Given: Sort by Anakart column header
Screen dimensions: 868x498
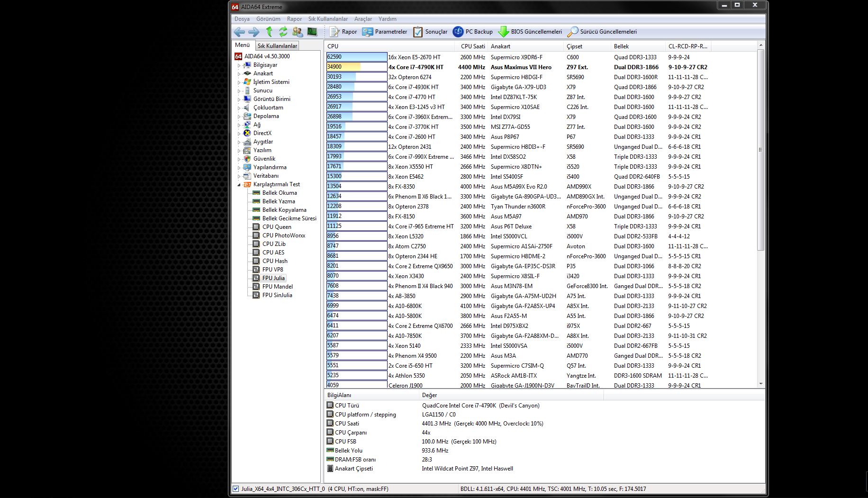Looking at the screenshot, I should pos(526,46).
